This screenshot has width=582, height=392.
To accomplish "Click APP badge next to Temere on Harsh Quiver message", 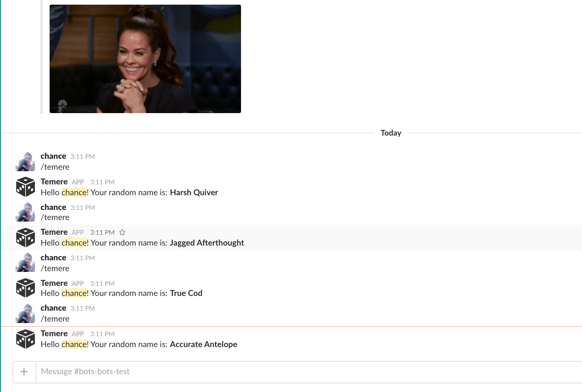I will (x=78, y=182).
